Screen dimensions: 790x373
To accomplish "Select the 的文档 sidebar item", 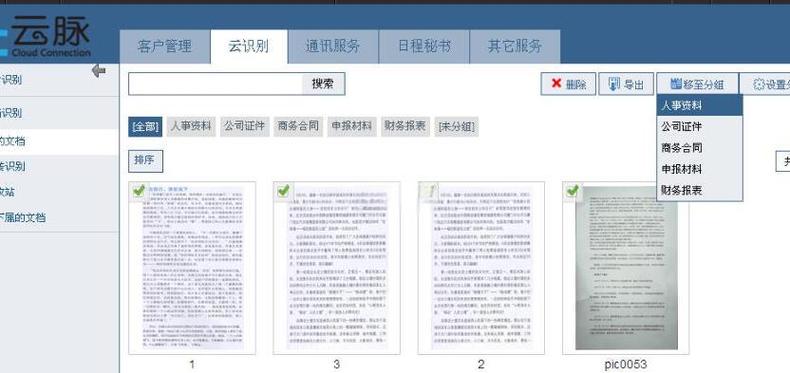I will click(x=59, y=142).
